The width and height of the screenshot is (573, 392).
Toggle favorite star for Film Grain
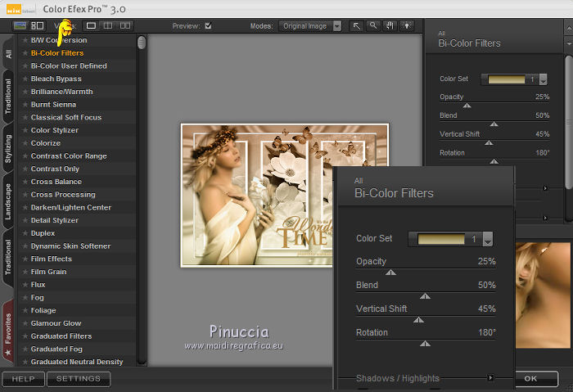pyautogui.click(x=25, y=272)
